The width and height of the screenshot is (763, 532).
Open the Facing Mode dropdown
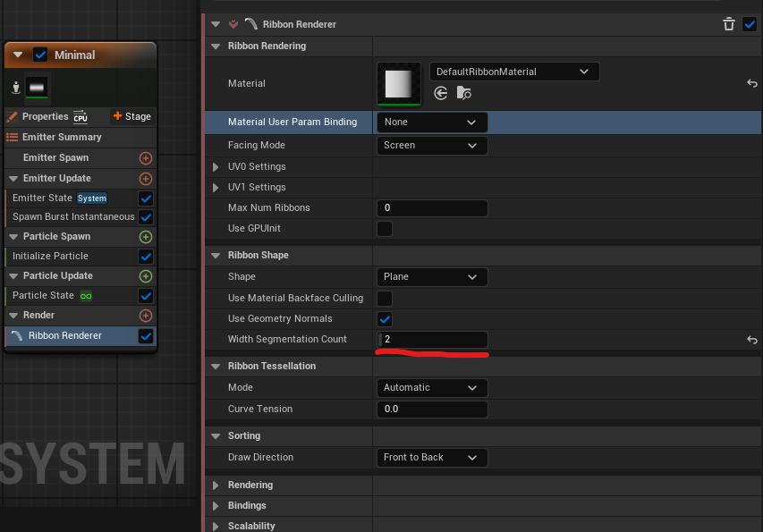coord(431,146)
